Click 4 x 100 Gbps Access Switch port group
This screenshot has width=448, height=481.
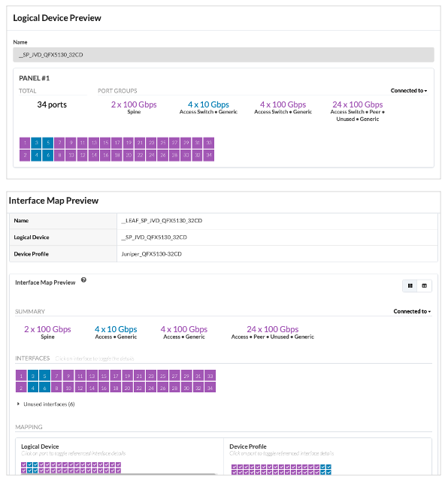click(283, 107)
